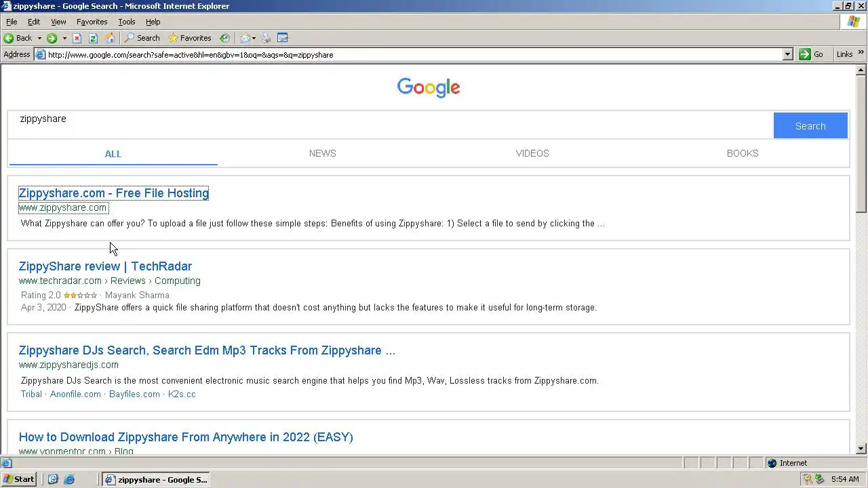Go to the Home page icon
This screenshot has width=868, height=488.
[110, 38]
